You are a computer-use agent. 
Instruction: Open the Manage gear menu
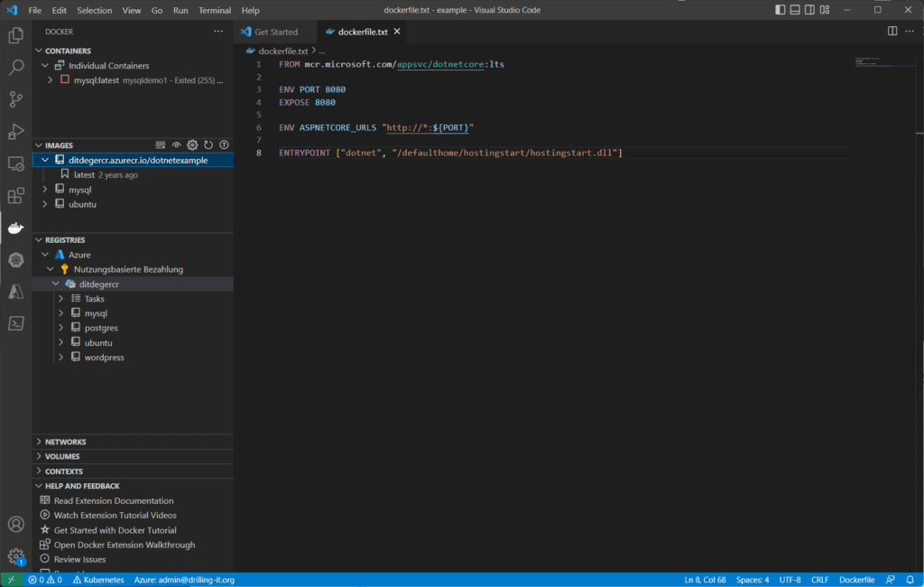tap(16, 555)
